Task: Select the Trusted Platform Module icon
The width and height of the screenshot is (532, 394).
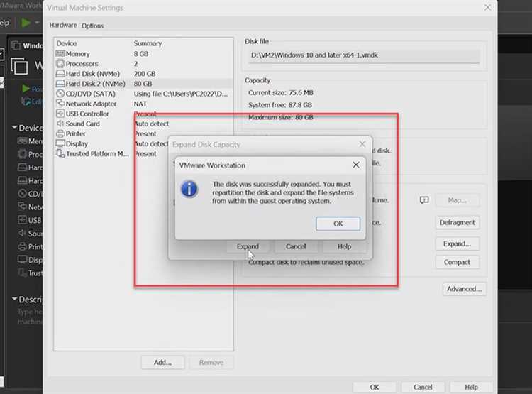Action: pyautogui.click(x=60, y=153)
